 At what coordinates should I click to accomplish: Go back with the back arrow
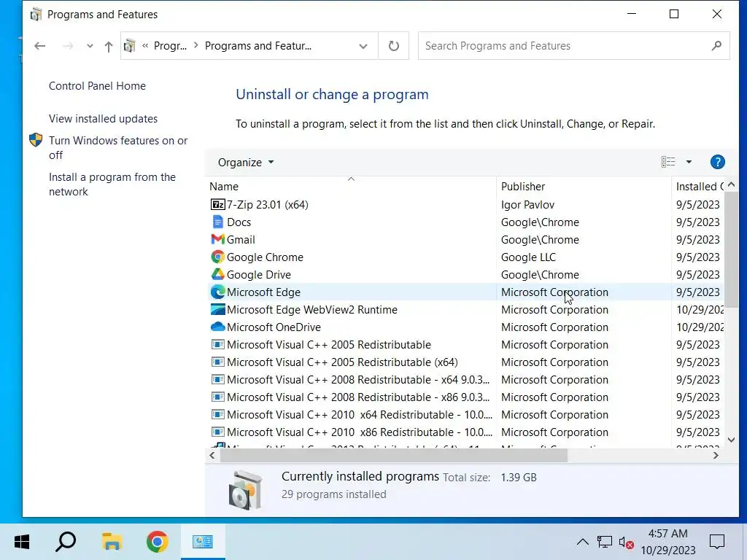[40, 46]
